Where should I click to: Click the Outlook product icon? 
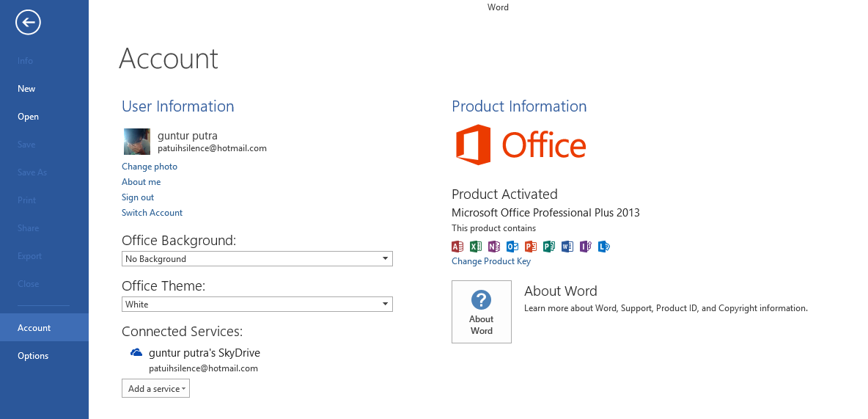512,247
